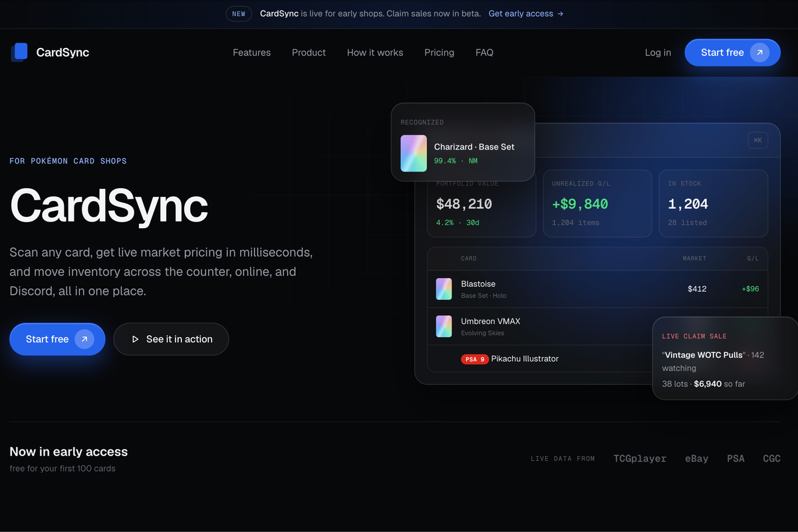This screenshot has height=532, width=798.
Task: Click the 28 listed text
Action: tap(687, 223)
